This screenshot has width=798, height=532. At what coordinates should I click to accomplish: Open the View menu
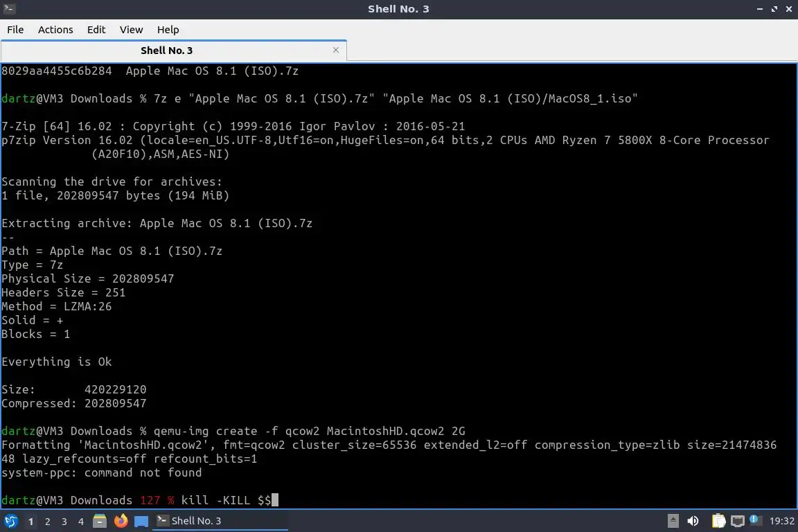click(132, 30)
